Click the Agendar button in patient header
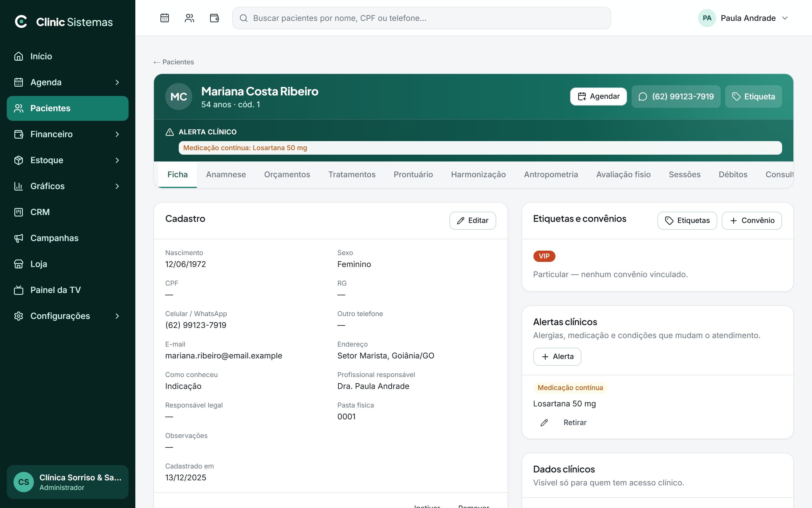 coord(598,97)
